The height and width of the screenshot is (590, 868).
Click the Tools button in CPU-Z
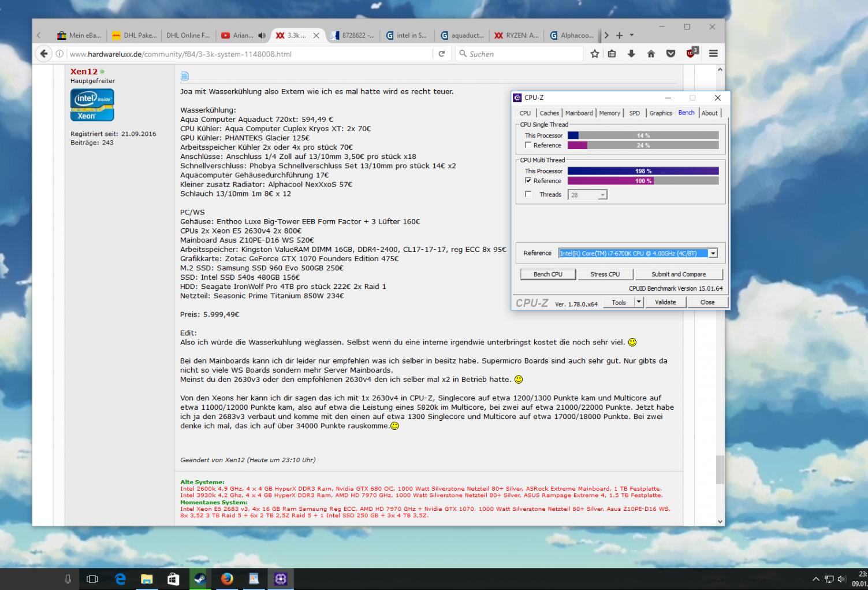[x=619, y=302]
